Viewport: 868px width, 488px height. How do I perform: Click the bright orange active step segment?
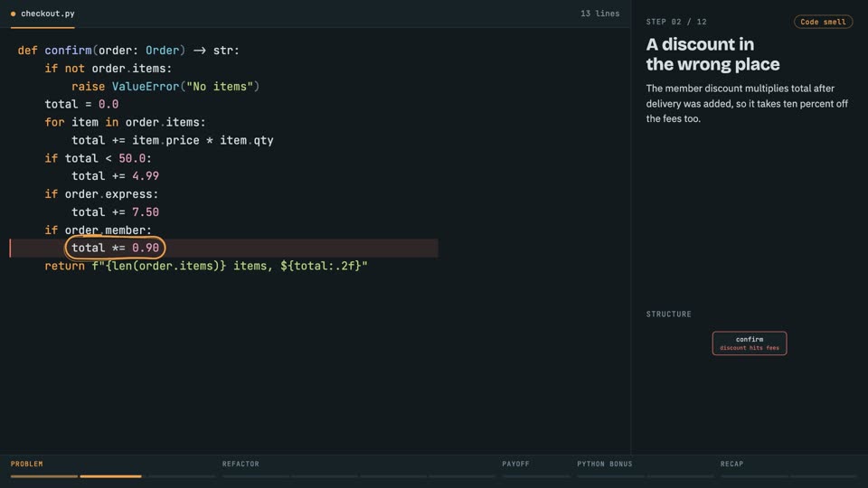110,476
